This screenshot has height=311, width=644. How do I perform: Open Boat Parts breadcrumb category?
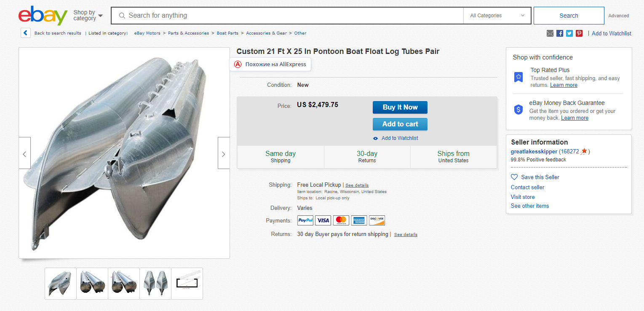227,33
